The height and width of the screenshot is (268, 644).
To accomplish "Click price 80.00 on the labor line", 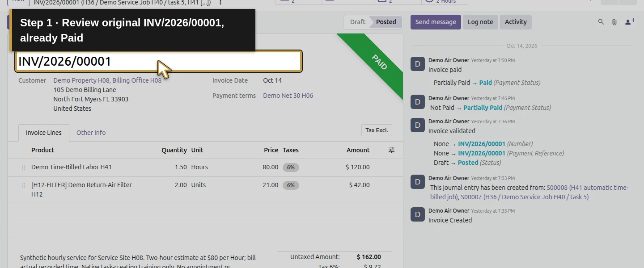I will click(x=271, y=167).
